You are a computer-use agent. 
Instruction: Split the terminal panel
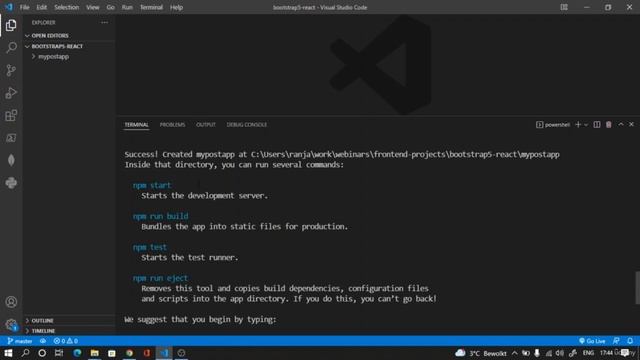click(x=597, y=124)
